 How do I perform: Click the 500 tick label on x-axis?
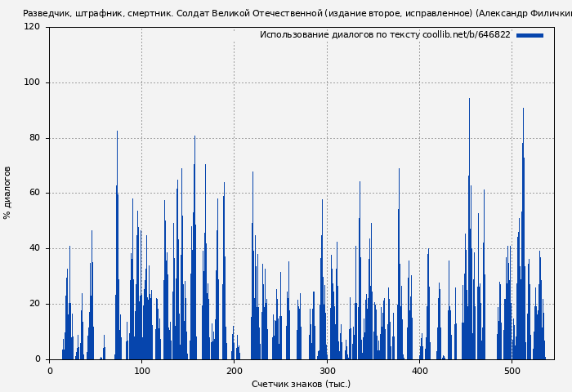(x=512, y=371)
